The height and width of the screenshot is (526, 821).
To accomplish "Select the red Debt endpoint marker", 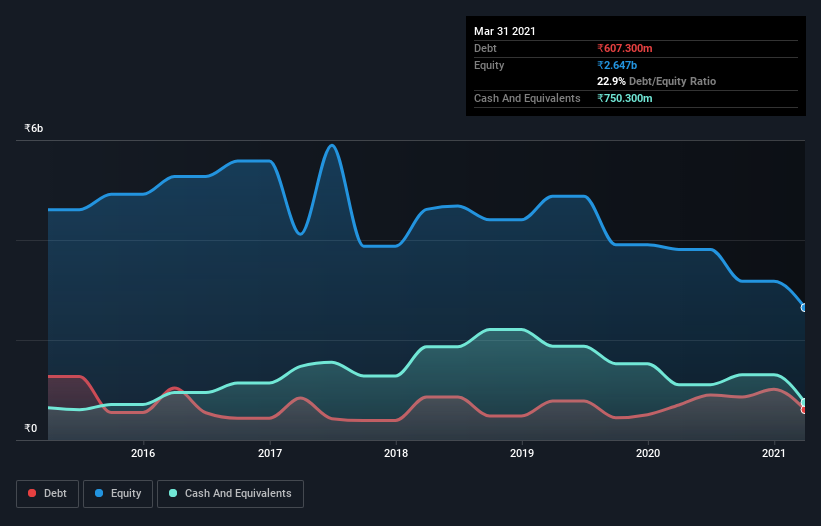I will [x=804, y=410].
